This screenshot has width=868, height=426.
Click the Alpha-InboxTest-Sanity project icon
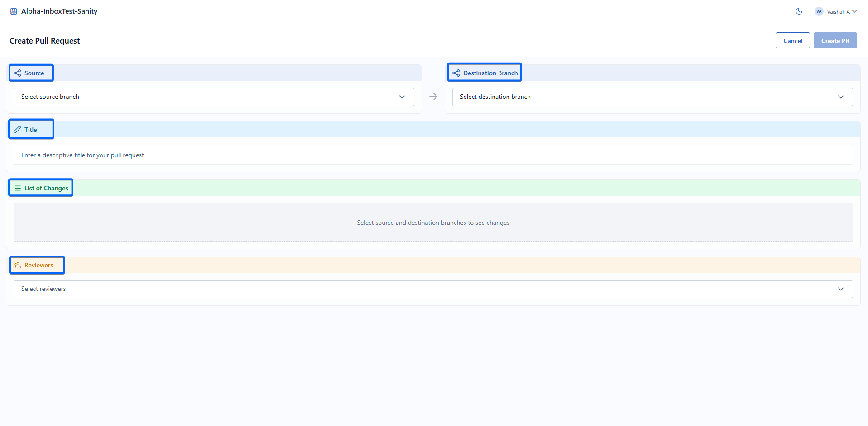[14, 11]
